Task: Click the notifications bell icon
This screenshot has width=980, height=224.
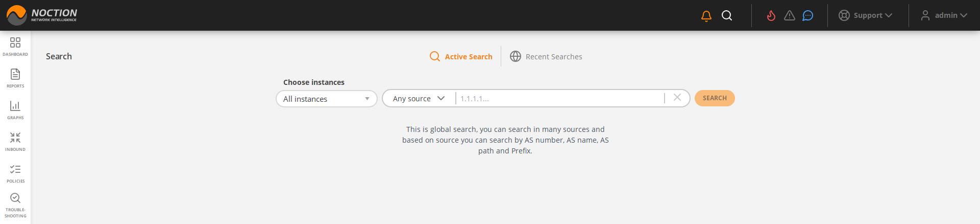Action: [x=706, y=16]
